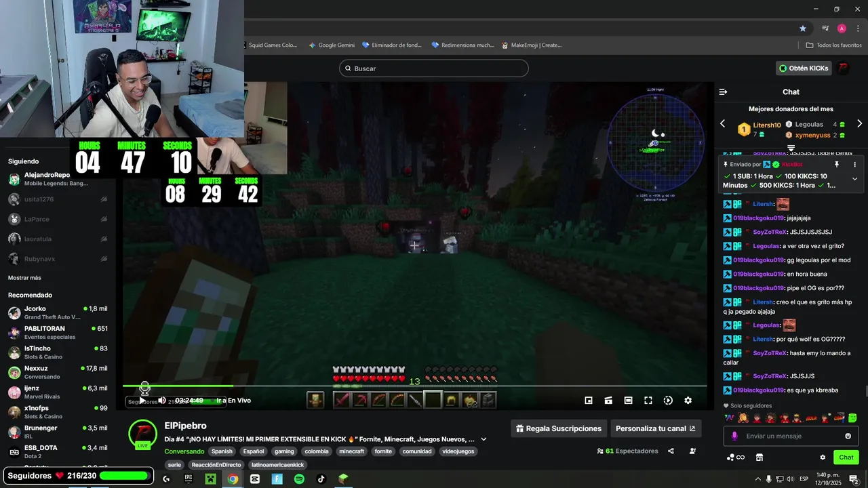This screenshot has width=868, height=488.
Task: Open Chrome profile avatar
Action: (842, 28)
